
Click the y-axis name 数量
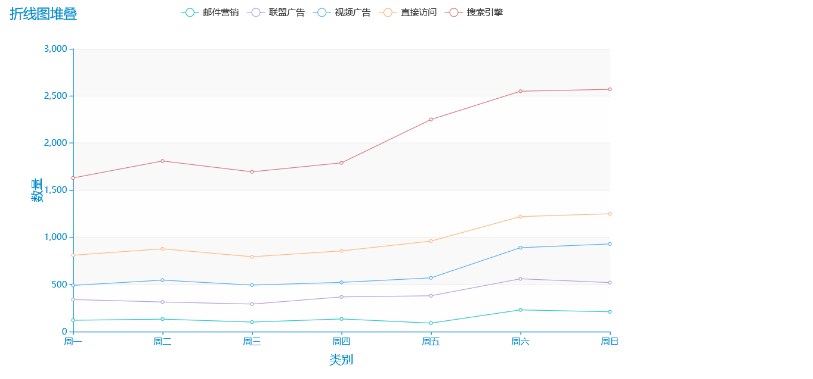pos(37,190)
